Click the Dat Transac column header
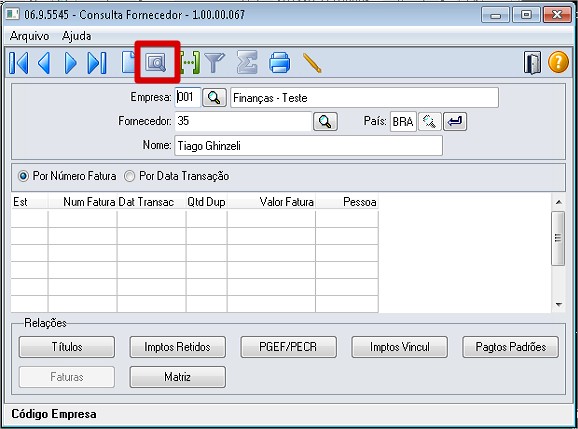578x429 pixels. (x=151, y=202)
